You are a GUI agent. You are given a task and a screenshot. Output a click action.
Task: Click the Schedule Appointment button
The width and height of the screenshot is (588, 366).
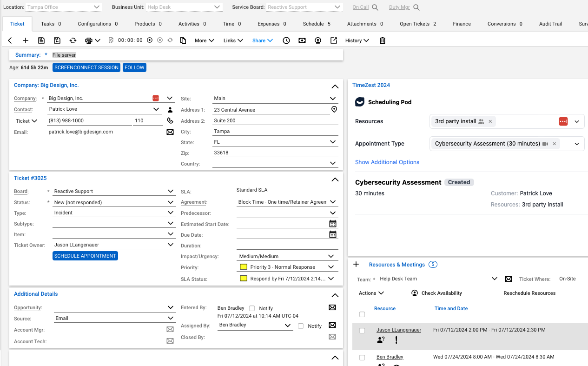click(85, 256)
